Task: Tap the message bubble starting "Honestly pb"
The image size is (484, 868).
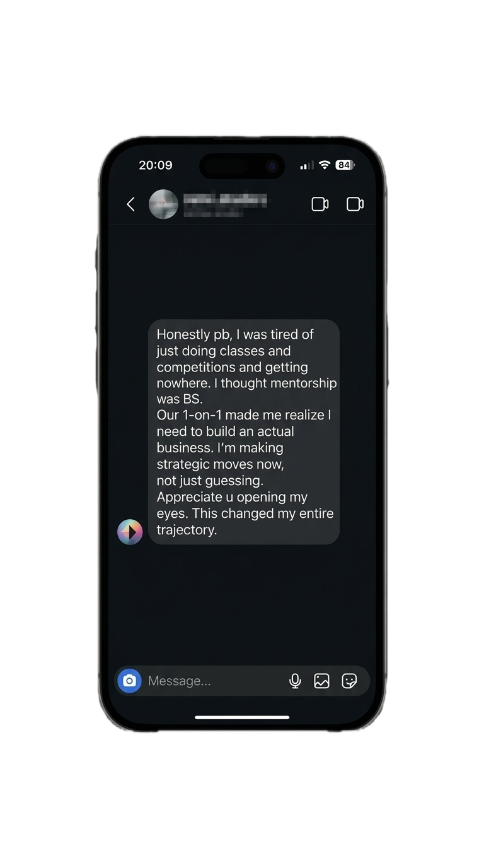Action: [x=244, y=432]
